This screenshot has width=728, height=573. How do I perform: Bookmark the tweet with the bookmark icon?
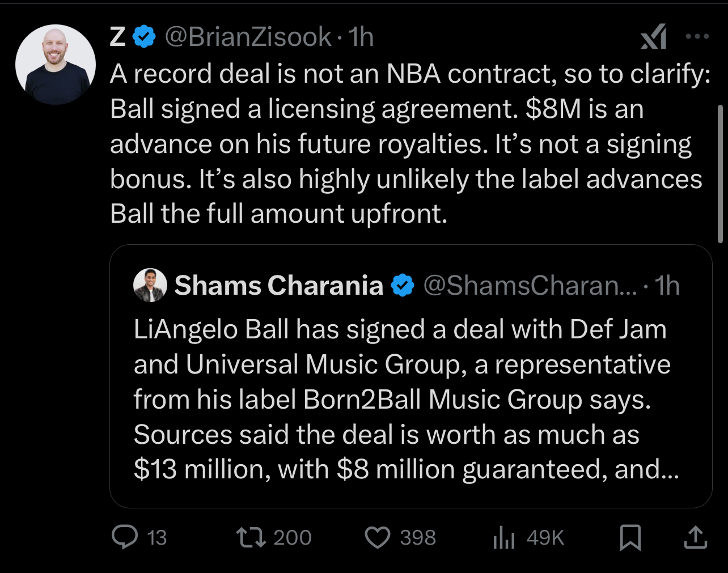[x=631, y=537]
